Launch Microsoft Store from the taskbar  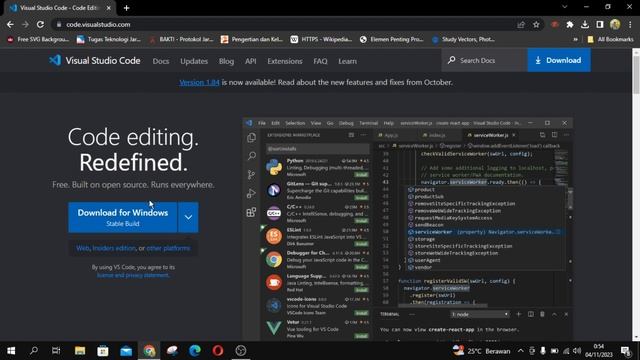pos(103,351)
